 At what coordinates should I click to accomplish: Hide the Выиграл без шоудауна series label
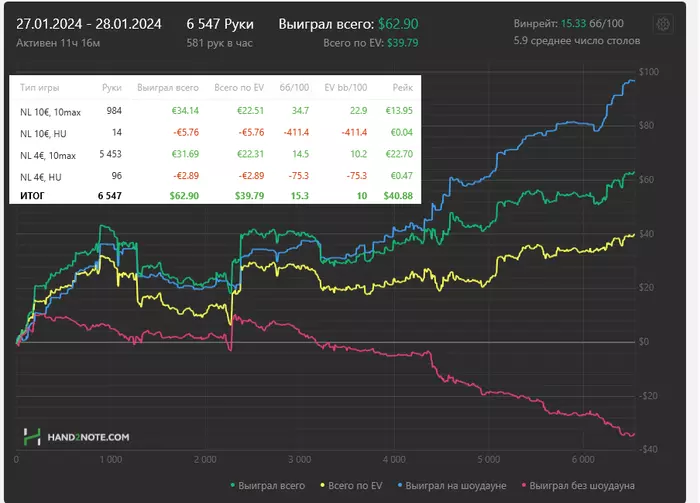(x=582, y=486)
